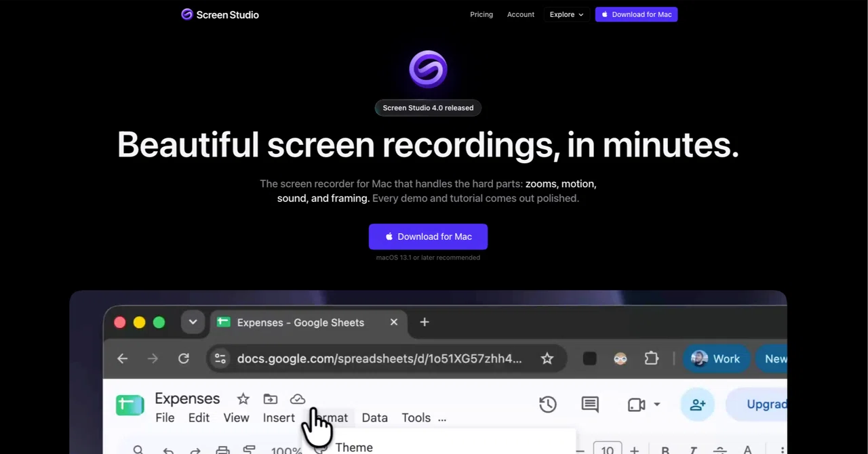Image resolution: width=868 pixels, height=454 pixels.
Task: Click the cloud document status icon
Action: 298,398
